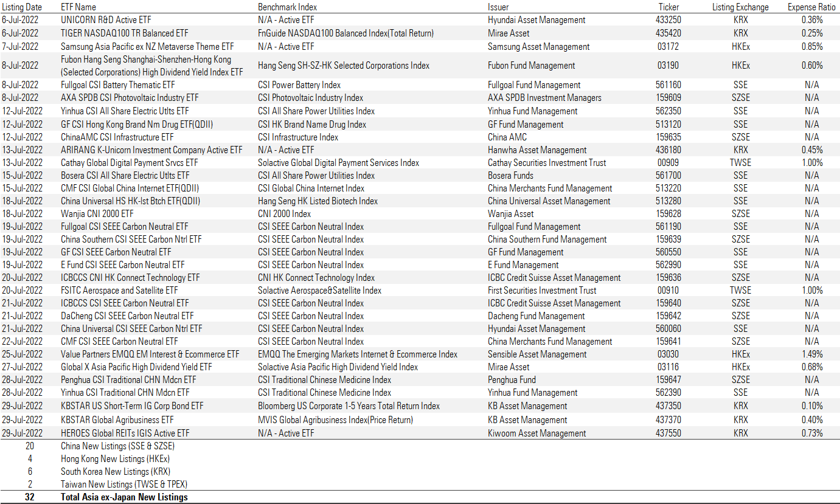Select the Issuer column header
This screenshot has height=504, width=840.
(x=498, y=7)
